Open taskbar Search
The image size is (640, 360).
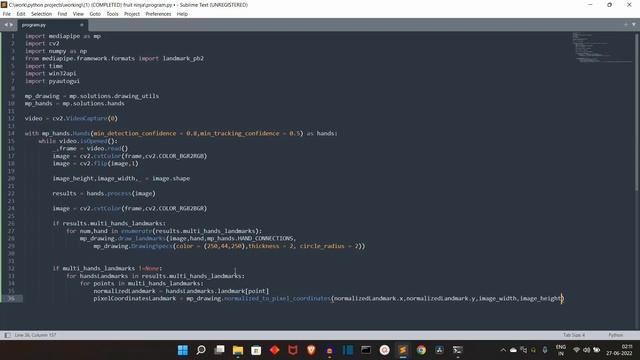[201, 350]
